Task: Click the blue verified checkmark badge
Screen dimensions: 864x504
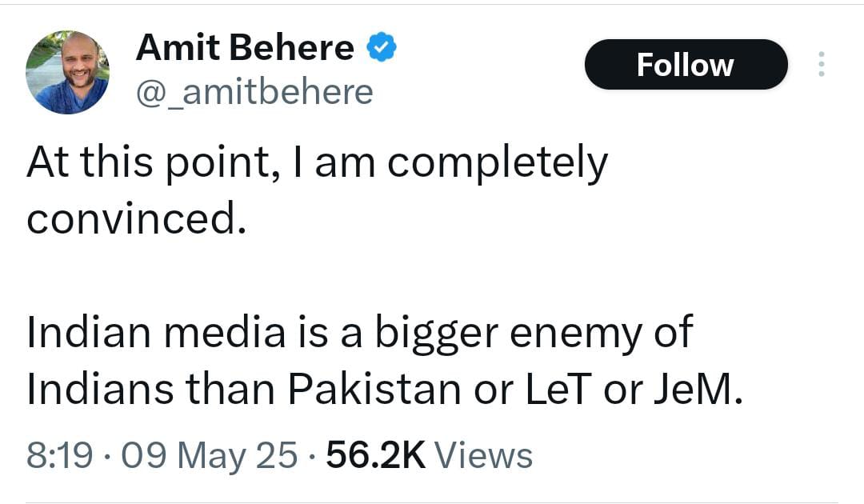Action: pos(382,47)
